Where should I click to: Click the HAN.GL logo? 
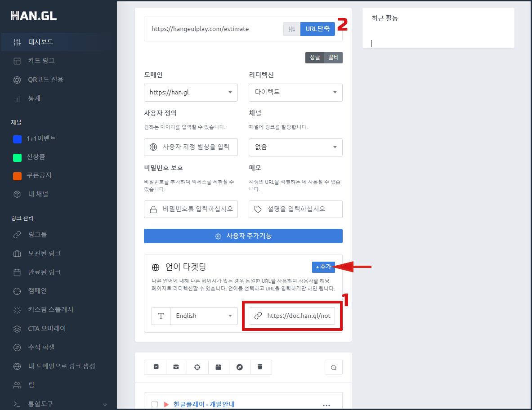pos(34,16)
